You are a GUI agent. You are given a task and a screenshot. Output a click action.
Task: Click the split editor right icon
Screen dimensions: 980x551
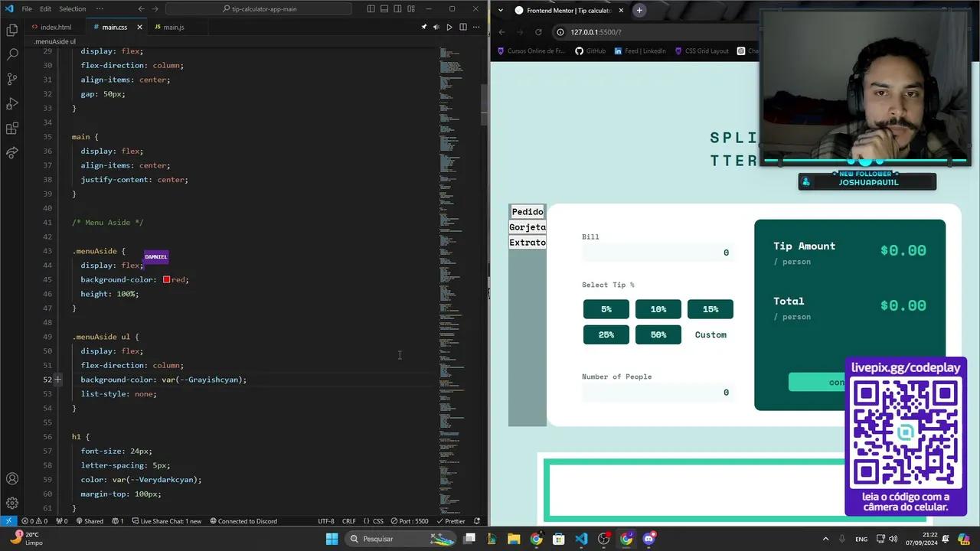[462, 27]
